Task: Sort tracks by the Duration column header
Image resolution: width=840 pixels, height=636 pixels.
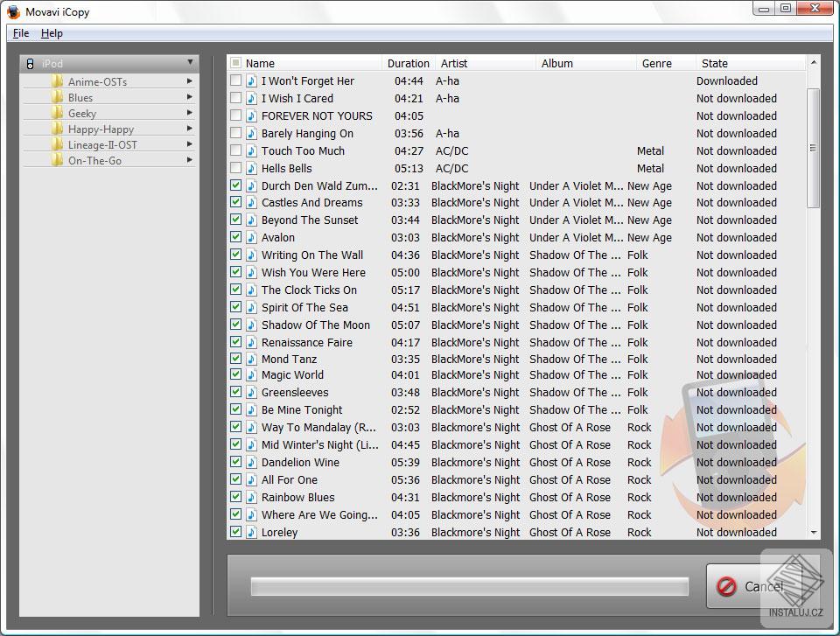Action: [x=409, y=63]
